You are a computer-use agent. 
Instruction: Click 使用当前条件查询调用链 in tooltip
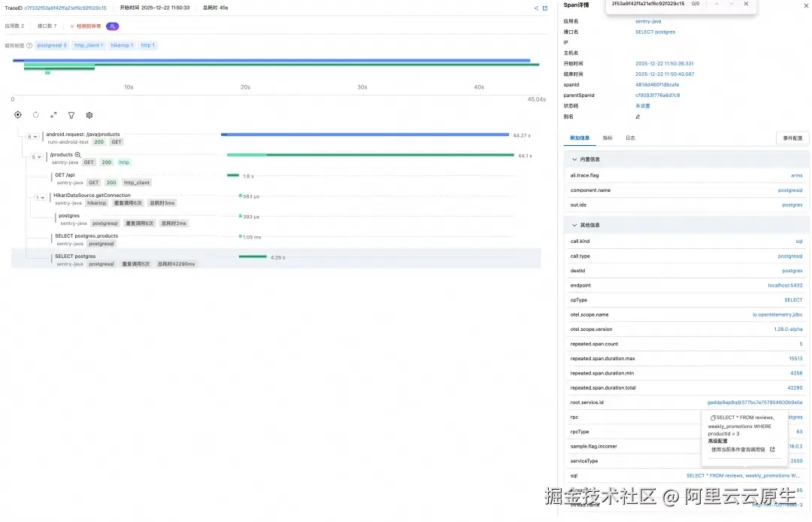(738, 450)
